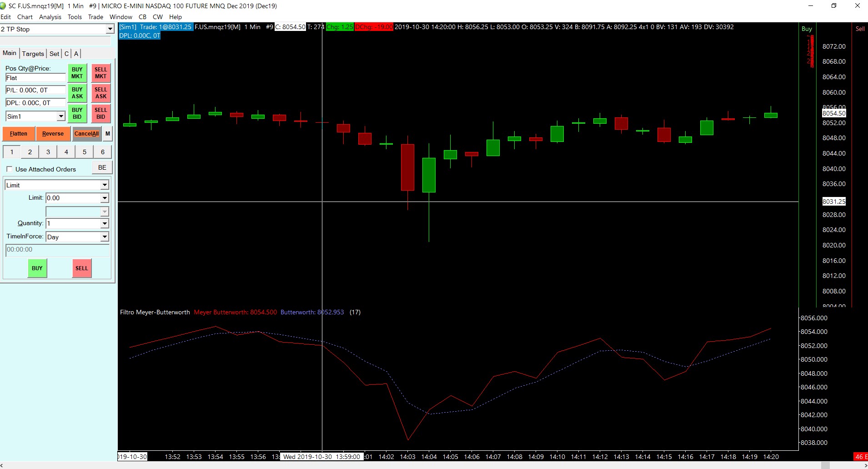Switch to the Main tab
Screen dimensions: 868x469
click(10, 53)
